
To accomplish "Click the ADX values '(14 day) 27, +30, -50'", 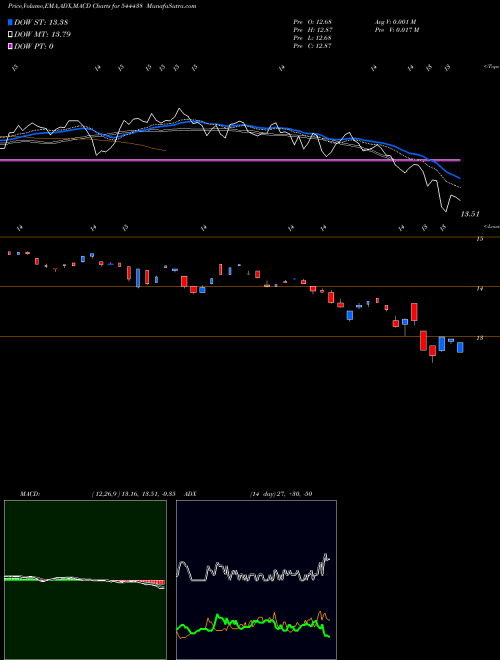I will point(280,494).
